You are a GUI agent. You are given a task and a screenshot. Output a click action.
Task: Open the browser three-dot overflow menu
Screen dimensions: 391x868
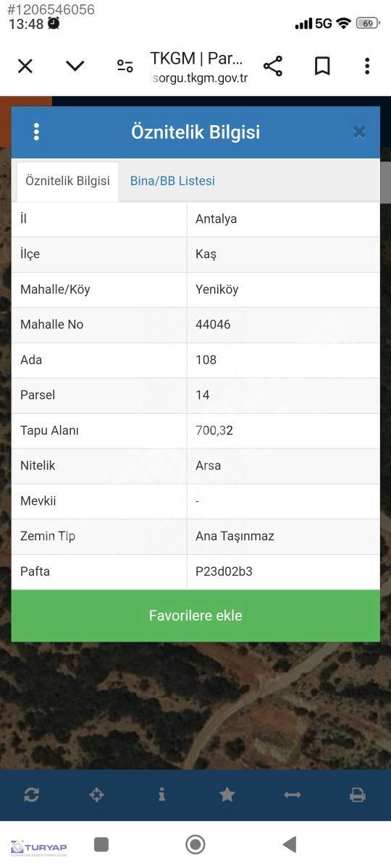[x=367, y=67]
